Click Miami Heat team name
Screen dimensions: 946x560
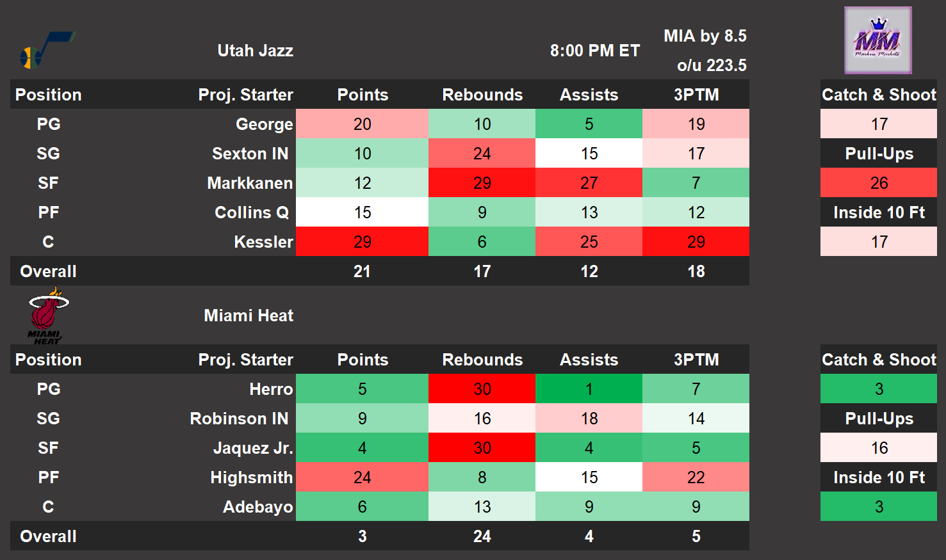(x=249, y=316)
